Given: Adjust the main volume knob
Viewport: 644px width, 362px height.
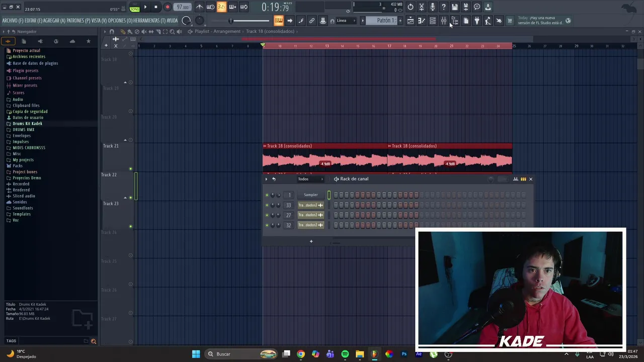Looking at the screenshot, I should point(186,21).
